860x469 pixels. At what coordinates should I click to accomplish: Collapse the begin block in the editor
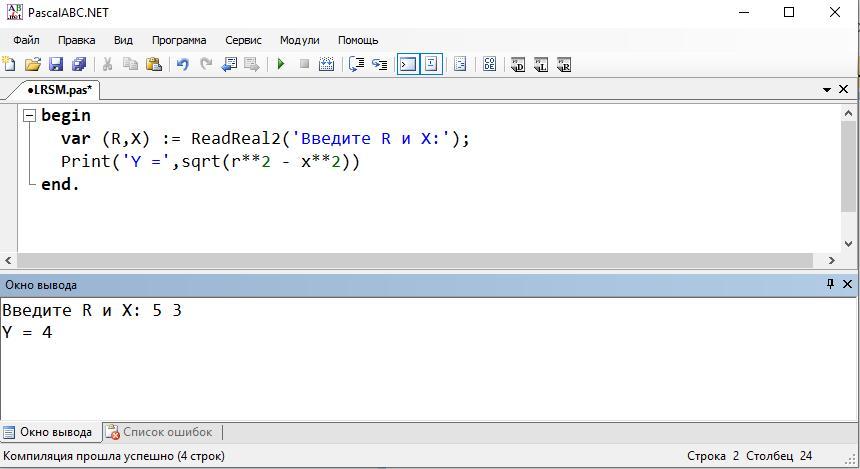pyautogui.click(x=29, y=116)
